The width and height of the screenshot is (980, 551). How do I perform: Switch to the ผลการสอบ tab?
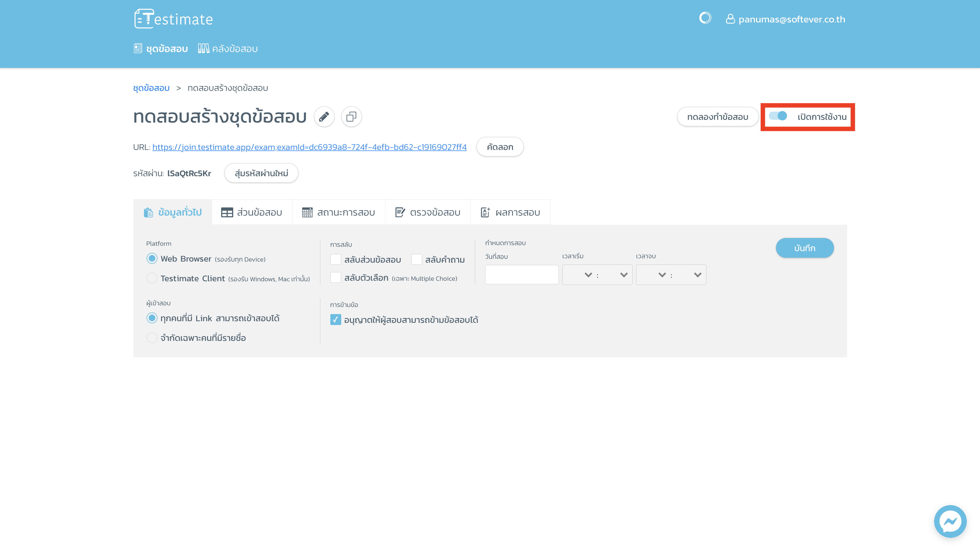(x=510, y=212)
